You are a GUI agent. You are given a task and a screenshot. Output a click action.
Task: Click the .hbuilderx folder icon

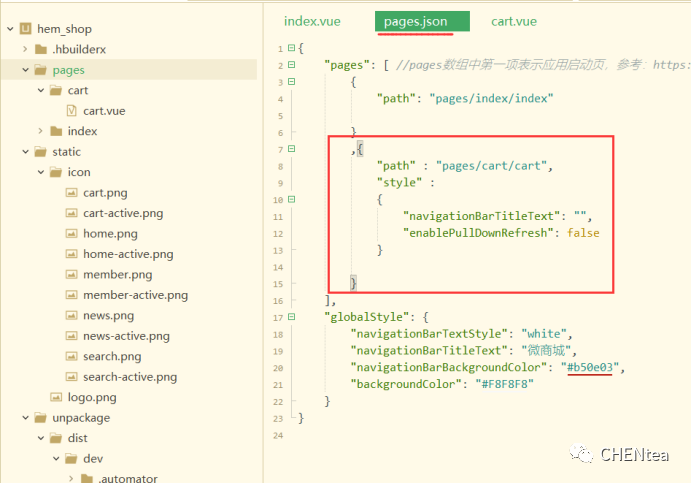pos(41,49)
